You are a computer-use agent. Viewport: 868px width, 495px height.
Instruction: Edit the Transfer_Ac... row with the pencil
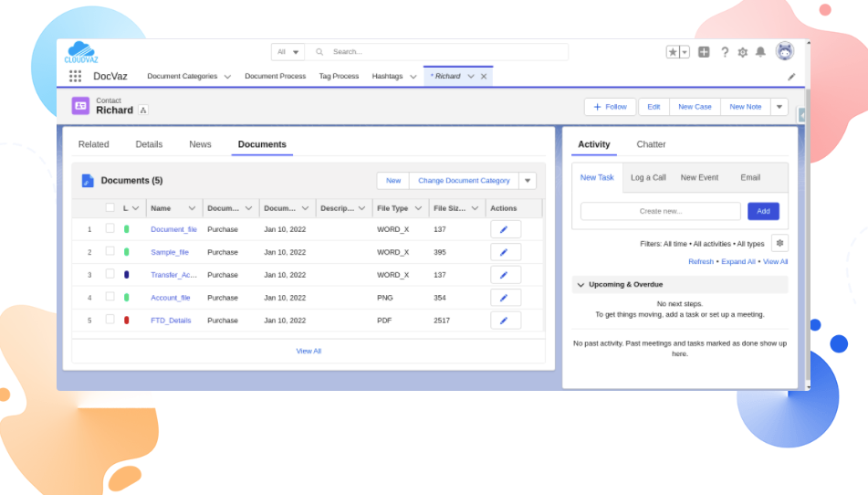(506, 275)
